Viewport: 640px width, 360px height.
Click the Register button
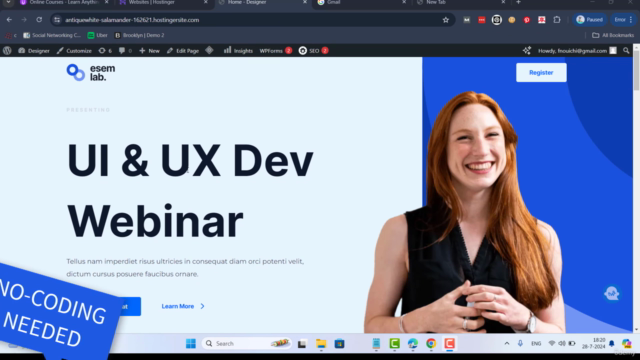click(x=541, y=73)
